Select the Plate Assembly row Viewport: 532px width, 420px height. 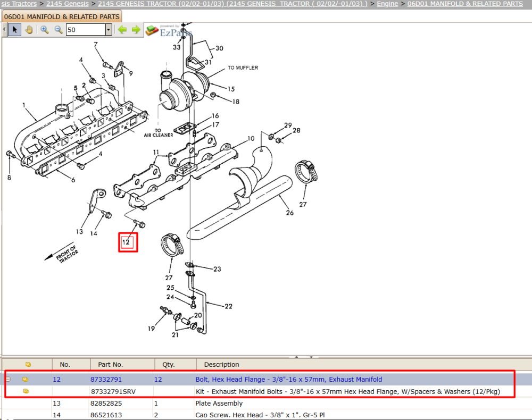pos(266,404)
